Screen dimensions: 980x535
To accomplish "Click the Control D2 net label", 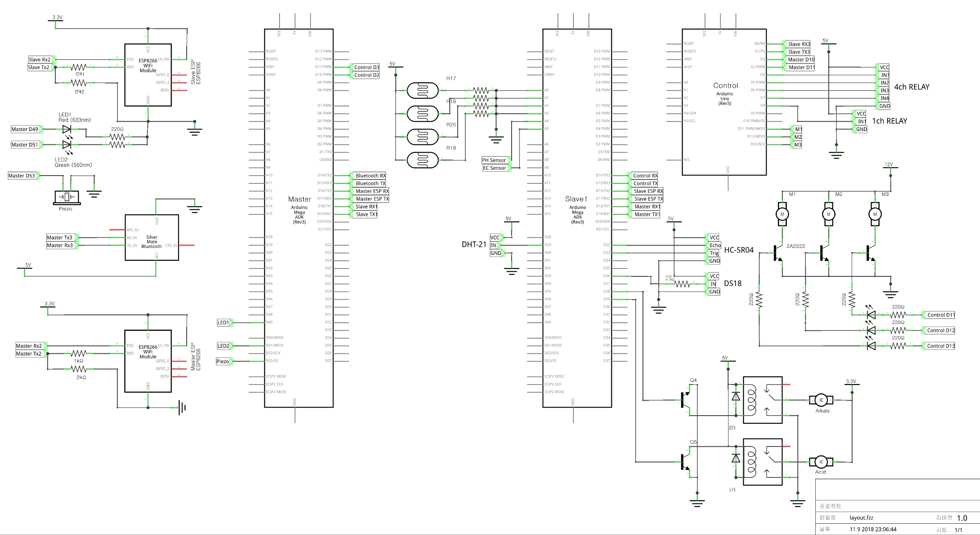I will [x=364, y=75].
